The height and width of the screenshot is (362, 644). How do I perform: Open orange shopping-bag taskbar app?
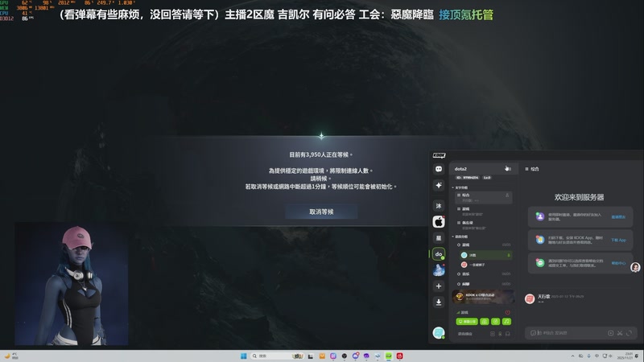[322, 356]
